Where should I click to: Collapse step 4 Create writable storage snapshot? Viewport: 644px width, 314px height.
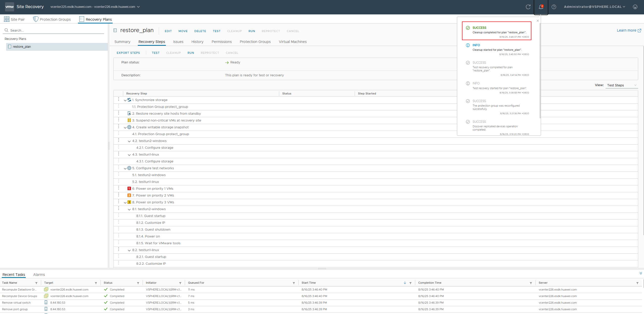[125, 128]
